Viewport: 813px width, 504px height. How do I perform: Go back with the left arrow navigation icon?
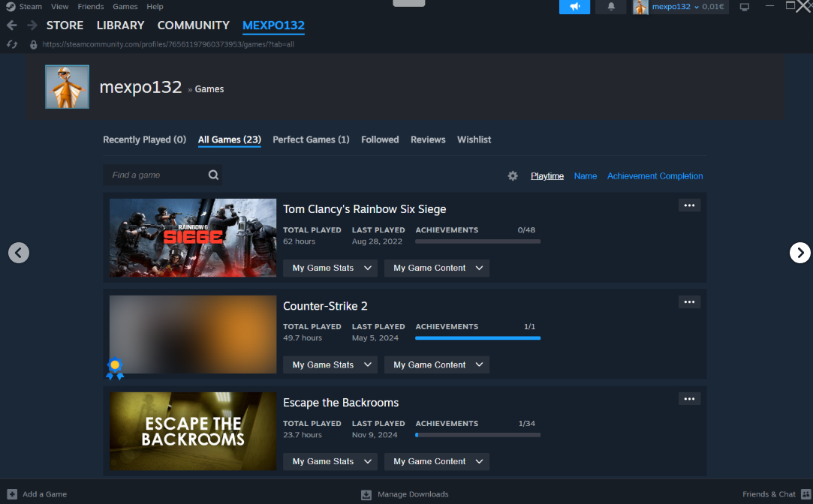(12, 25)
